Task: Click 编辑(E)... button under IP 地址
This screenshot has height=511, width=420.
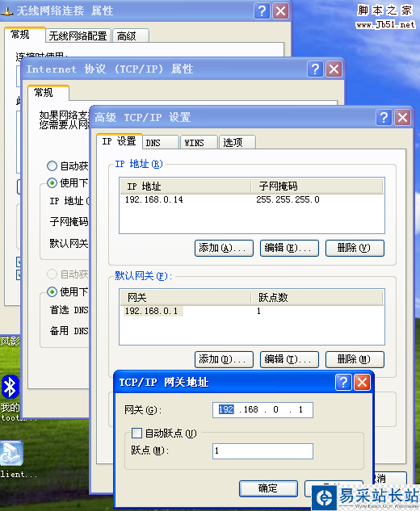Action: click(289, 248)
